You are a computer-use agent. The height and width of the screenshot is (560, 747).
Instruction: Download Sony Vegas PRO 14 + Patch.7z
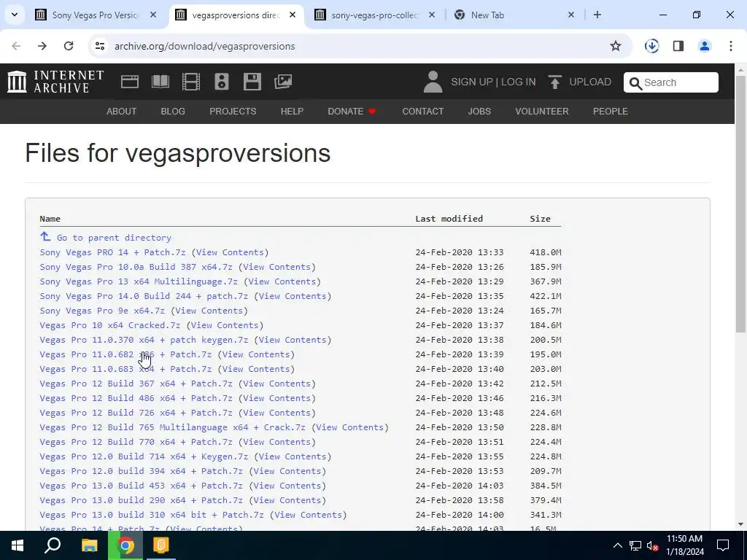(112, 252)
